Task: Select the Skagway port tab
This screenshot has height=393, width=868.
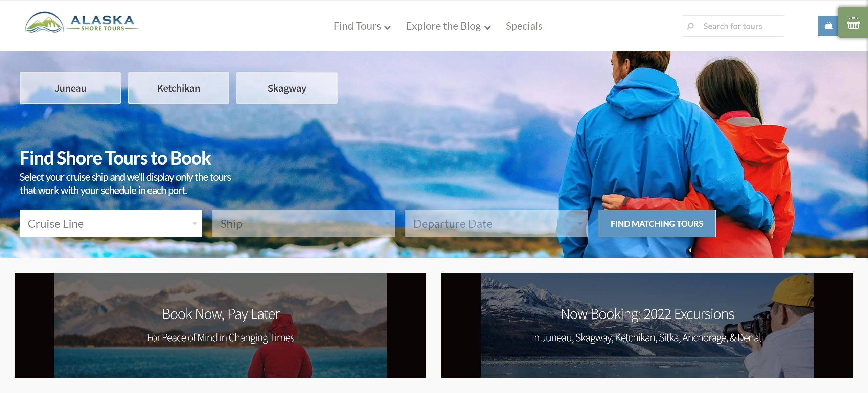Action: pyautogui.click(x=287, y=88)
